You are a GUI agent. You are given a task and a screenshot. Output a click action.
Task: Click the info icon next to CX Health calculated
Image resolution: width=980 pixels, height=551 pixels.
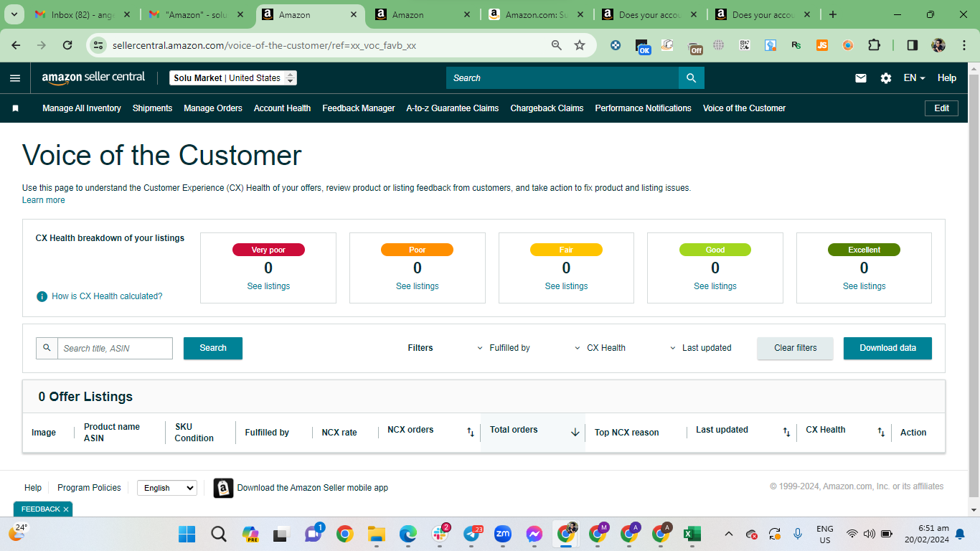coord(42,296)
